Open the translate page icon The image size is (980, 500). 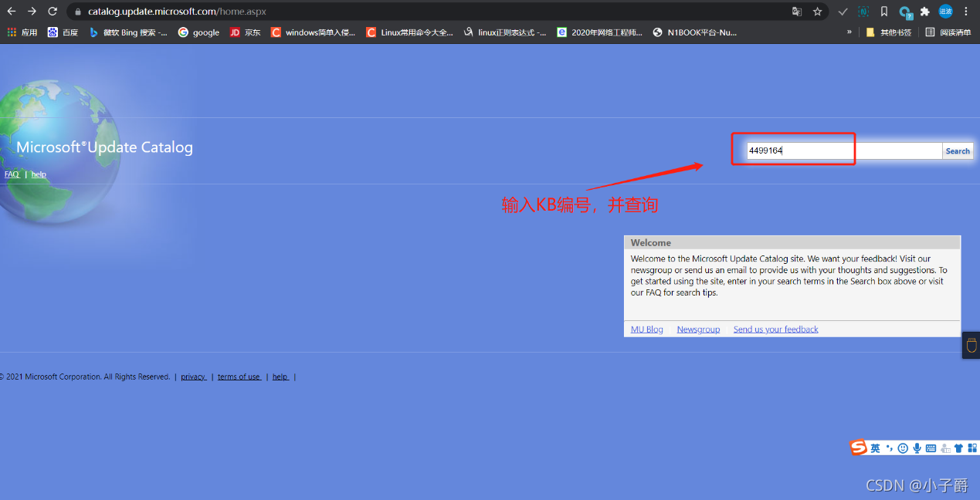(797, 12)
